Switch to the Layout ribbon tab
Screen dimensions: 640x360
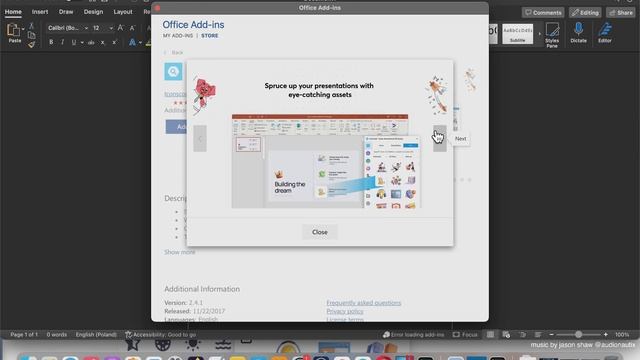(x=123, y=12)
